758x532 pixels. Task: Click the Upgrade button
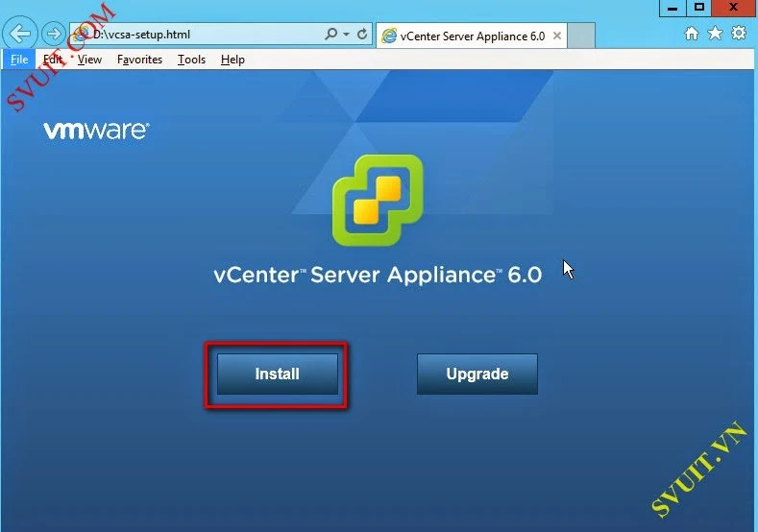[477, 374]
